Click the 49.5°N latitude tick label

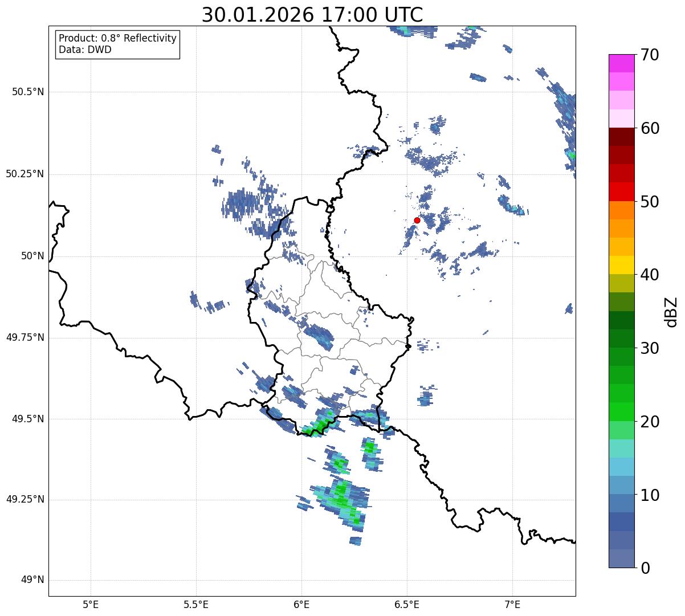tap(28, 419)
